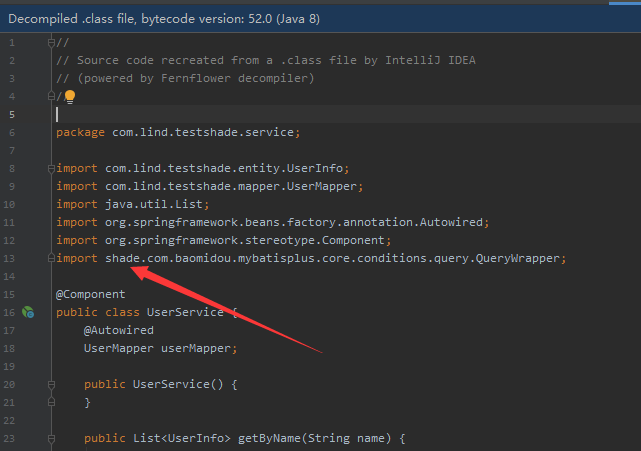
Task: Click fold end marker on line 13
Action: click(x=51, y=258)
